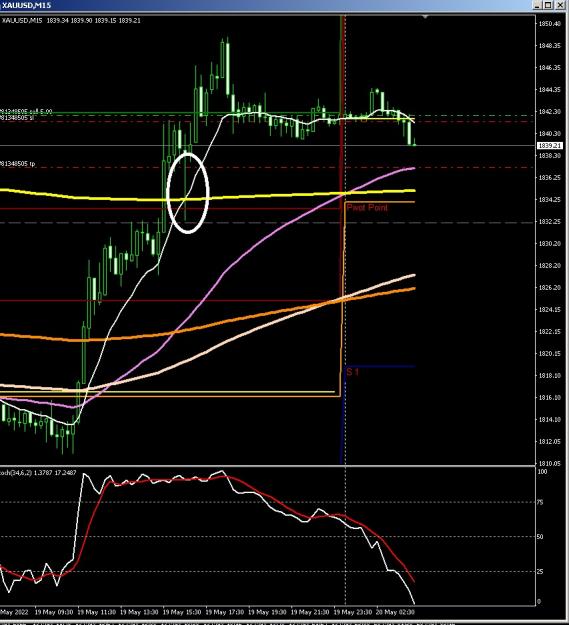Click the stochastic 75 level scale label
The image size is (569, 625).
pyautogui.click(x=540, y=502)
